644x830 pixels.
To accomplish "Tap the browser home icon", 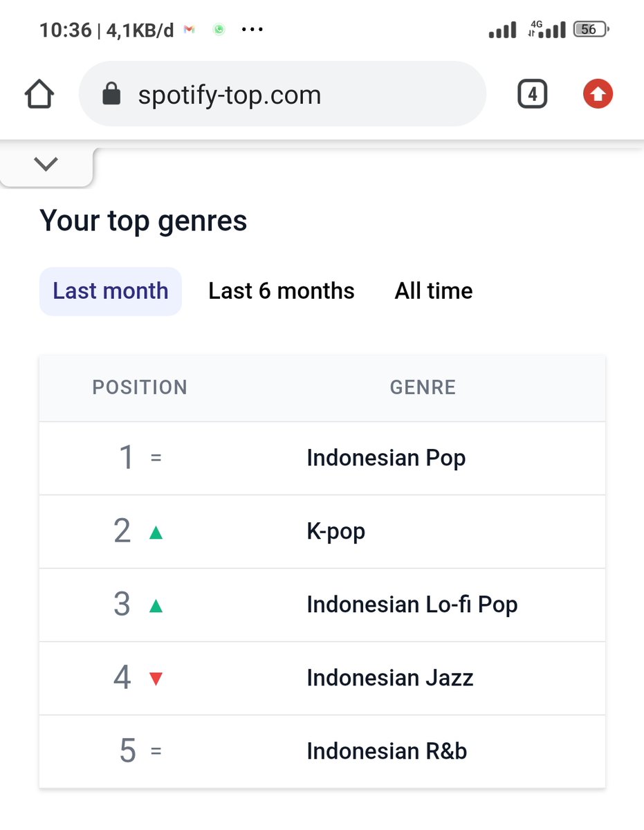I will (39, 94).
